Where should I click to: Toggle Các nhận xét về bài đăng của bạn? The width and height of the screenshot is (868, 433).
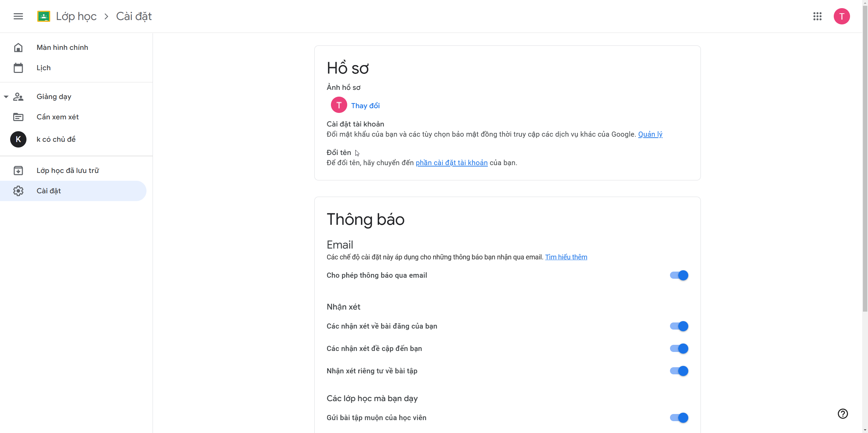tap(679, 326)
